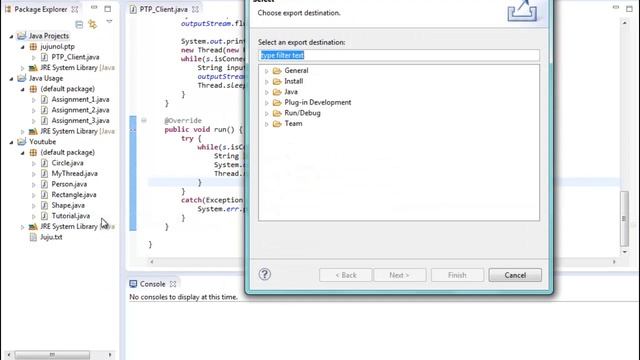Select the Run/Debug folder icon
Viewport: 640px width, 360px height.
[x=277, y=113]
